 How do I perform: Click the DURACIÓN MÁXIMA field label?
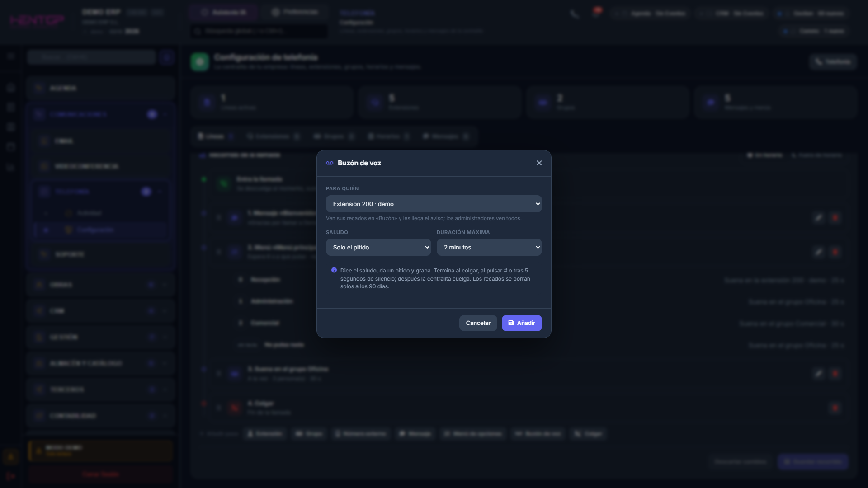[x=463, y=232]
